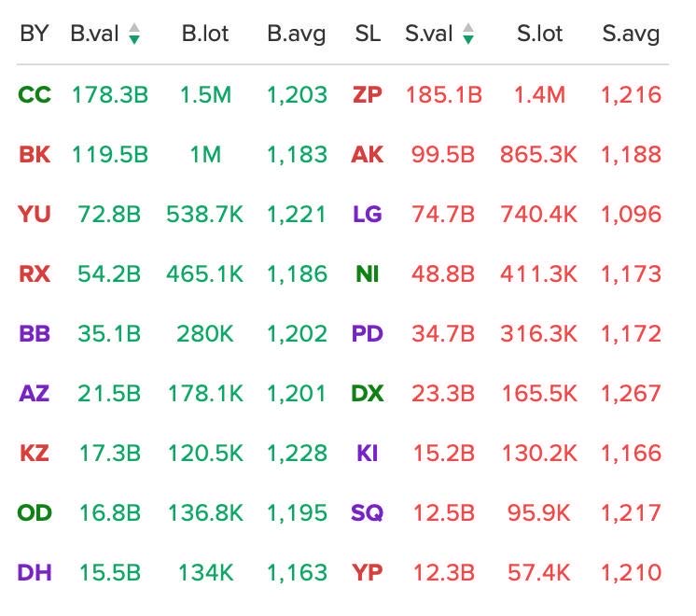Image resolution: width=696 pixels, height=616 pixels.
Task: Select buyer broker DH
Action: [x=35, y=572]
